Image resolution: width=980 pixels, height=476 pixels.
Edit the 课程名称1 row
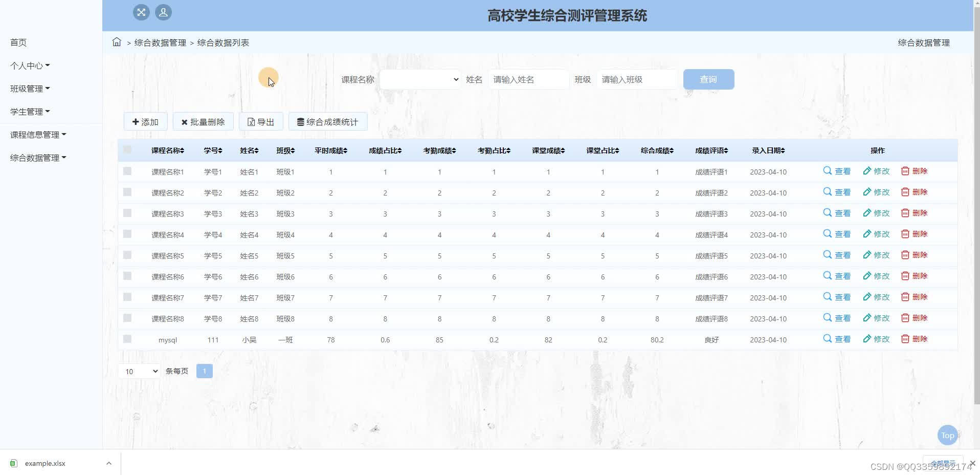point(876,171)
